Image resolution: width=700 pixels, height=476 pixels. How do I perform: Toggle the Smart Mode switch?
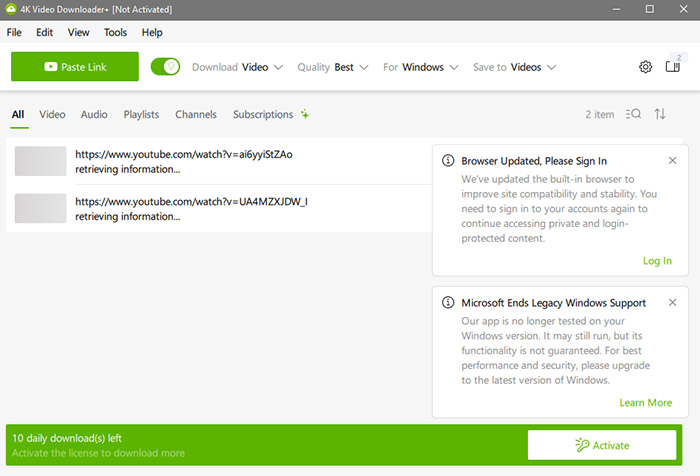(x=165, y=67)
